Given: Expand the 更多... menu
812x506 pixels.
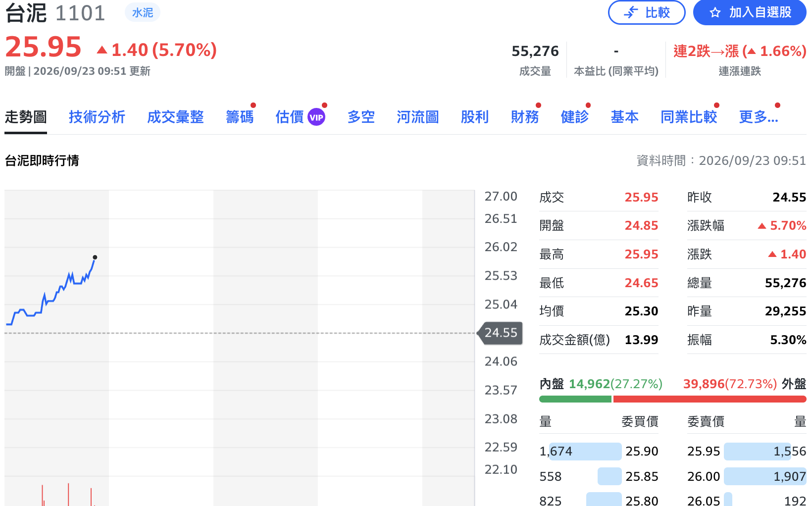Looking at the screenshot, I should point(759,117).
